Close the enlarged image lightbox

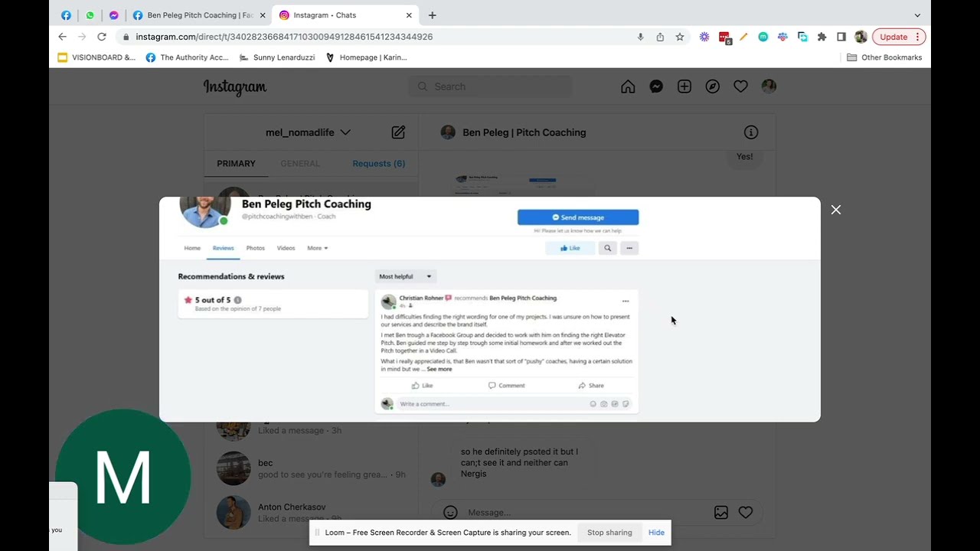tap(836, 210)
